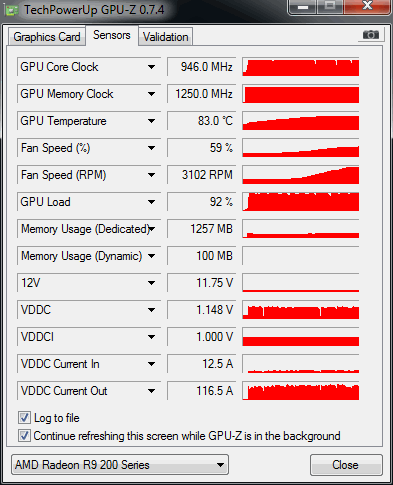Click the camera screenshot icon

371,35
